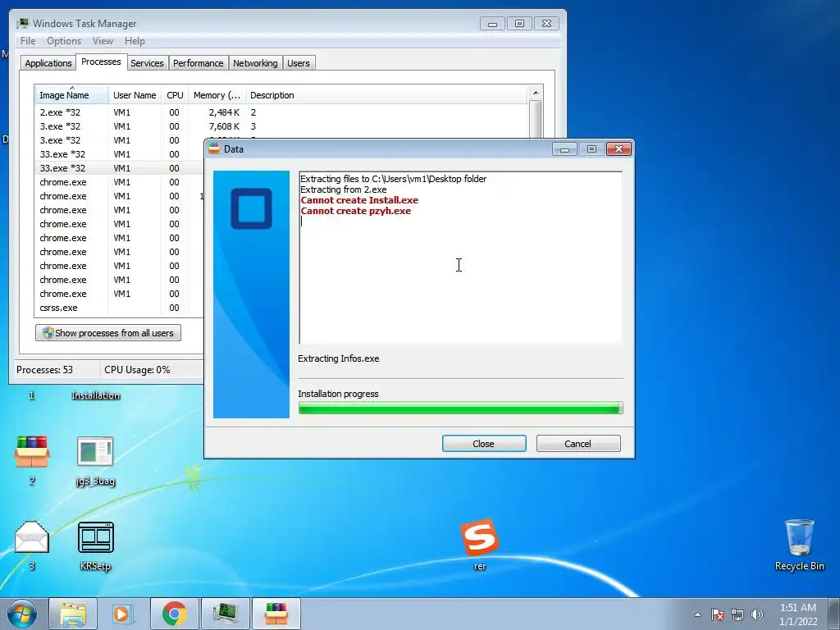Select the highlighted 33.exe *32 process row

[120, 168]
